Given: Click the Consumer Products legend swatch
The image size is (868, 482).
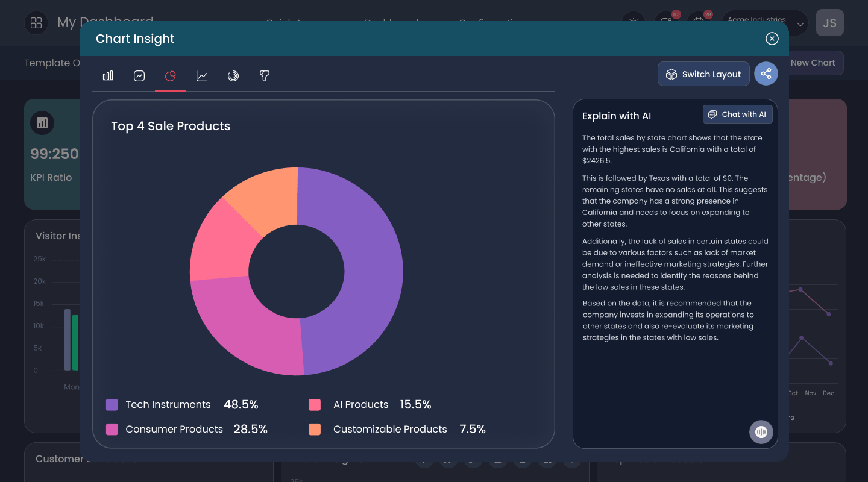Looking at the screenshot, I should tap(112, 430).
